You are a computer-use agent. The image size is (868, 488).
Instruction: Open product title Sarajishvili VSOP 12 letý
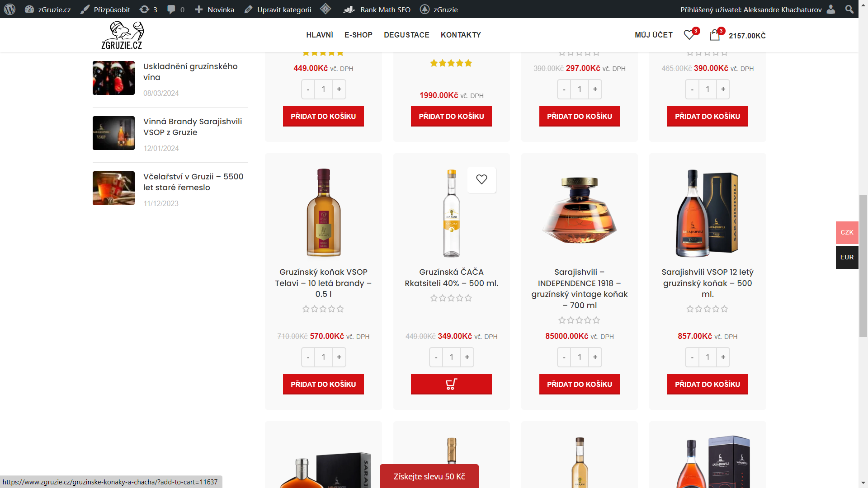coord(708,283)
